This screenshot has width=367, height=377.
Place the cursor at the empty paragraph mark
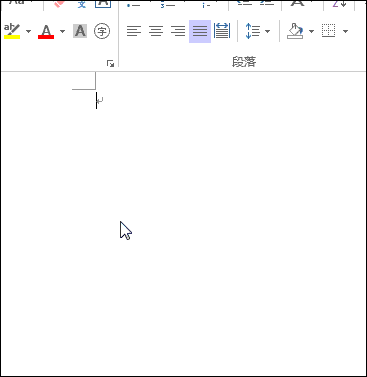click(100, 100)
